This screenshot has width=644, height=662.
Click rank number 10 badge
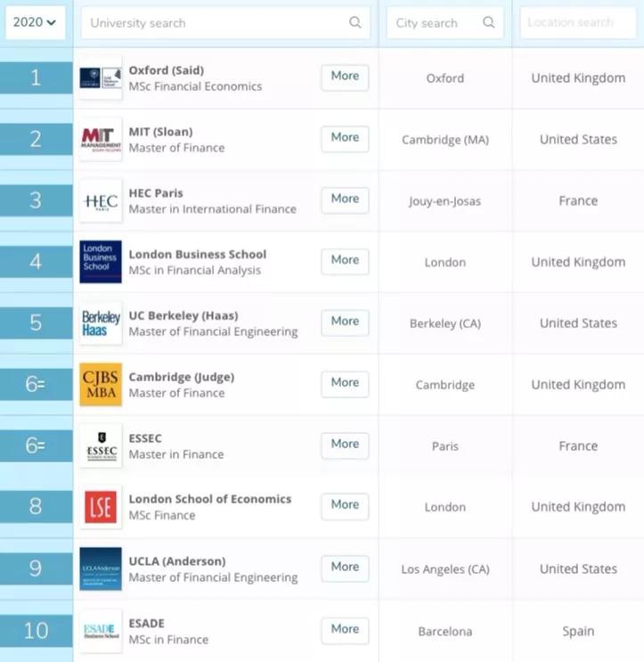click(37, 631)
